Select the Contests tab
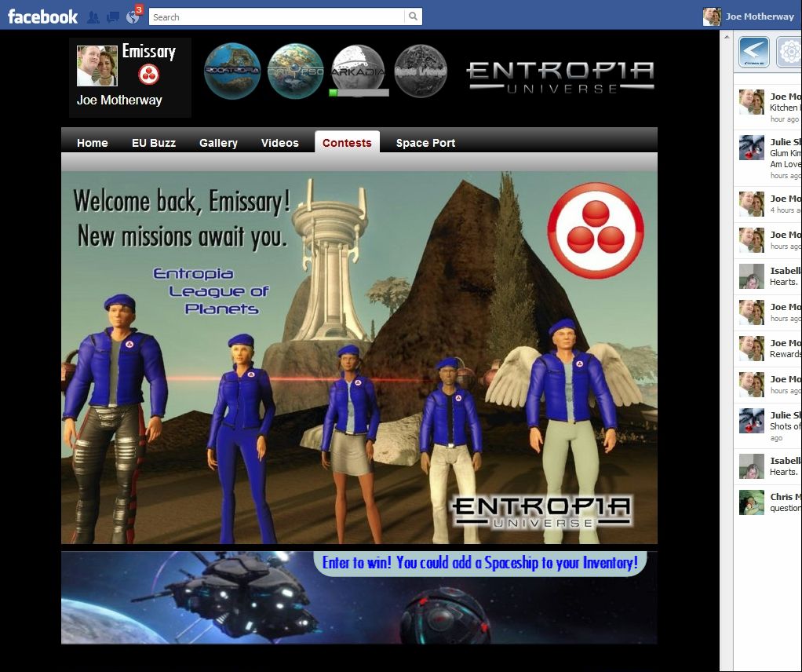802x672 pixels. (x=348, y=142)
